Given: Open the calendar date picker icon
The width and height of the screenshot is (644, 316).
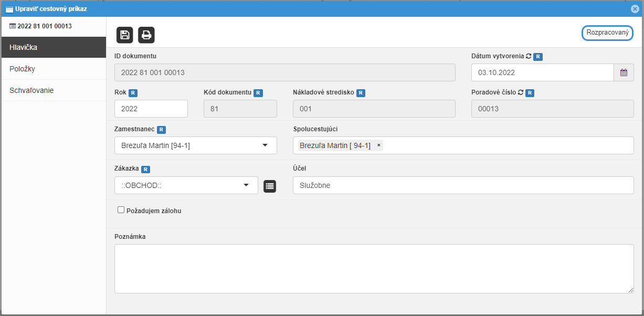Looking at the screenshot, I should [624, 72].
